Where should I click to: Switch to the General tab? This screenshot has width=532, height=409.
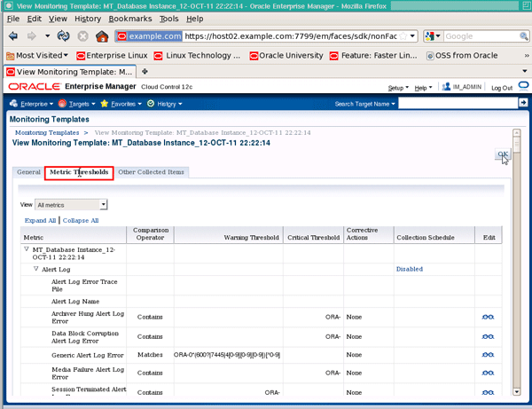point(28,172)
